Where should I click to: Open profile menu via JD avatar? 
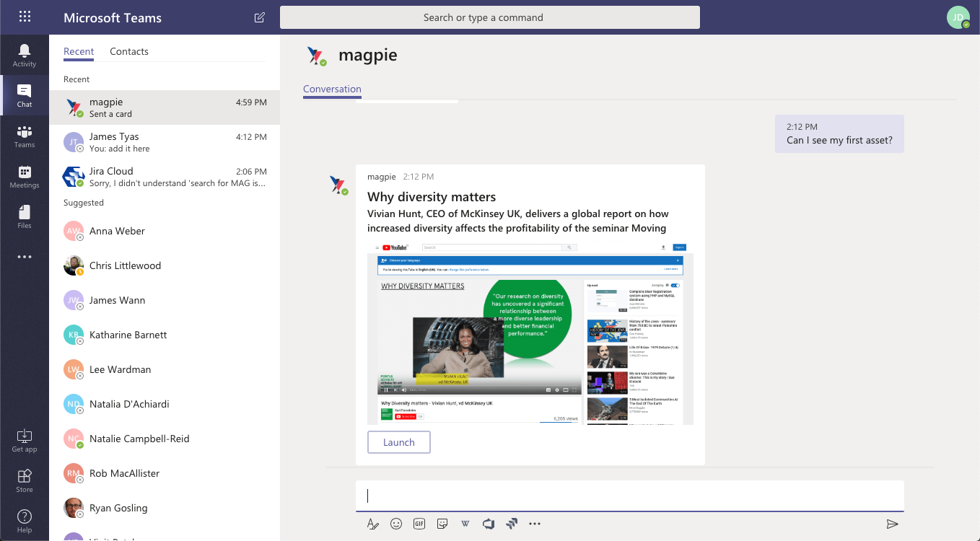pyautogui.click(x=958, y=17)
